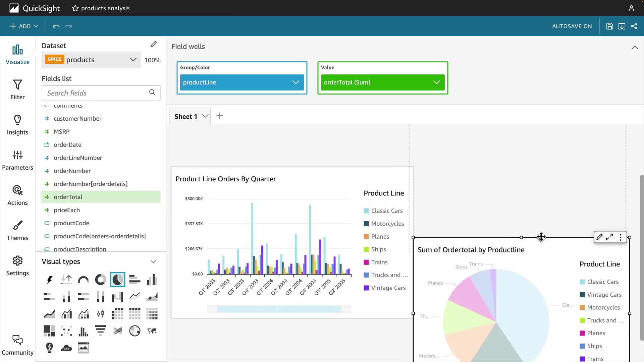Open orderTotal (Sum) field options
This screenshot has width=644, height=362.
pos(436,82)
